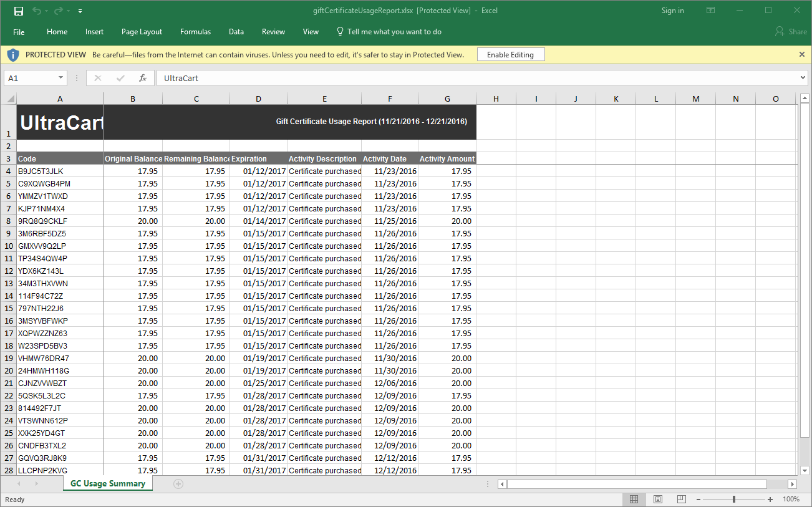812x507 pixels.
Task: Click the Share person icon
Action: pos(780,31)
